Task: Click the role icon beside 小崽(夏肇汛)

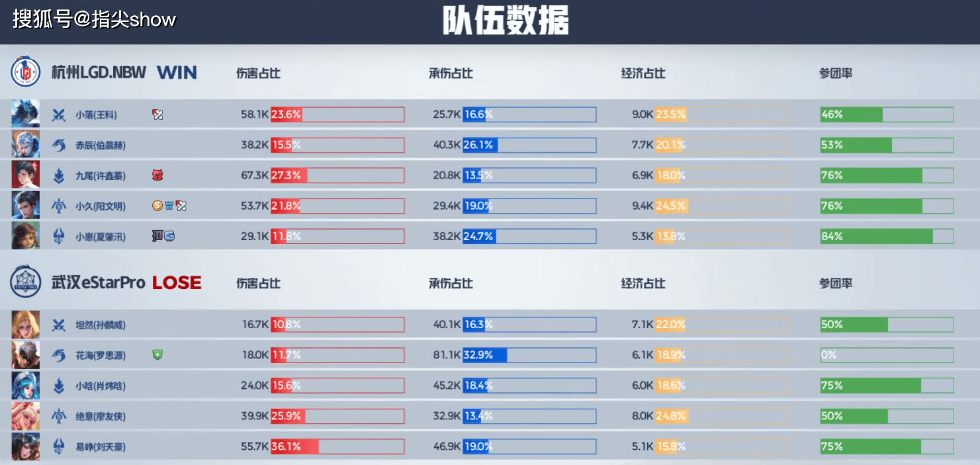Action: (59, 236)
